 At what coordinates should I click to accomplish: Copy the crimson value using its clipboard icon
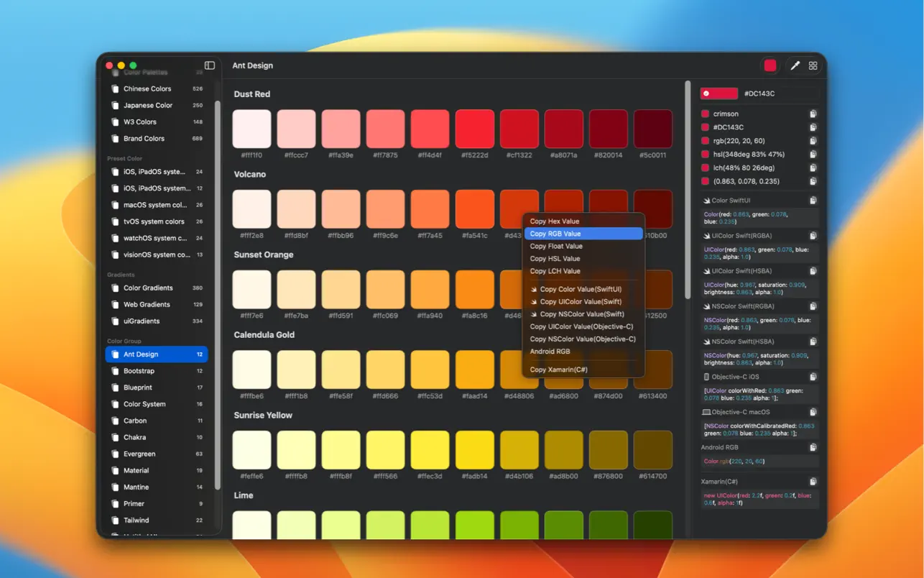click(813, 114)
